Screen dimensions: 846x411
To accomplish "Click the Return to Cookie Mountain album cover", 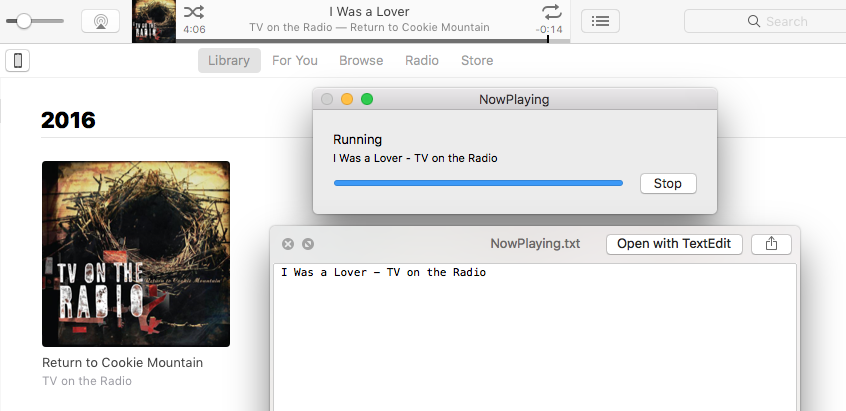I will tap(136, 254).
